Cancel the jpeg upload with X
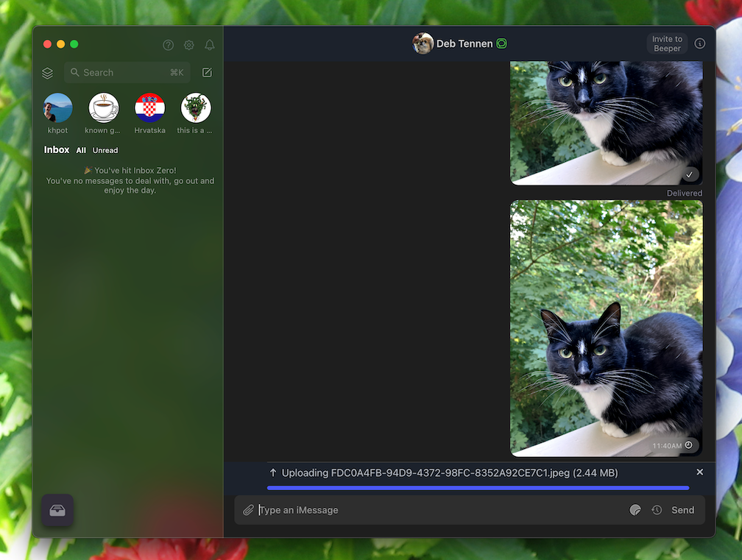This screenshot has height=560, width=742. [700, 472]
